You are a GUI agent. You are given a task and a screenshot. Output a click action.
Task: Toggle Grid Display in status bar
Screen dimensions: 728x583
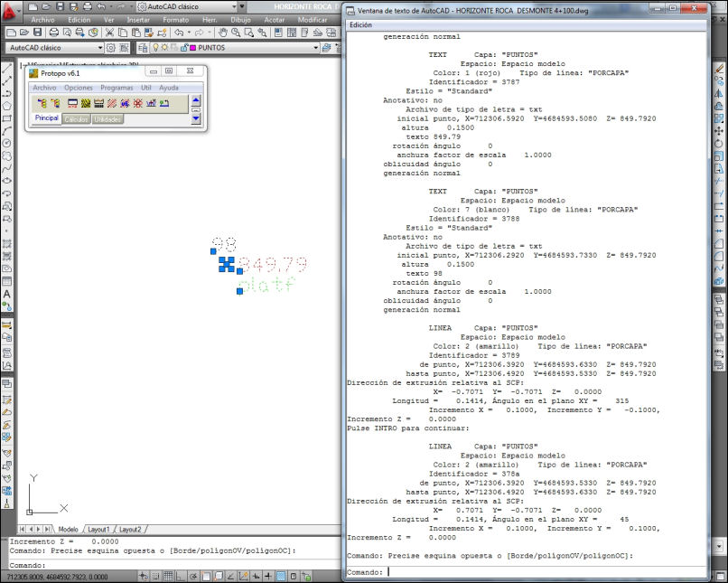pos(168,577)
